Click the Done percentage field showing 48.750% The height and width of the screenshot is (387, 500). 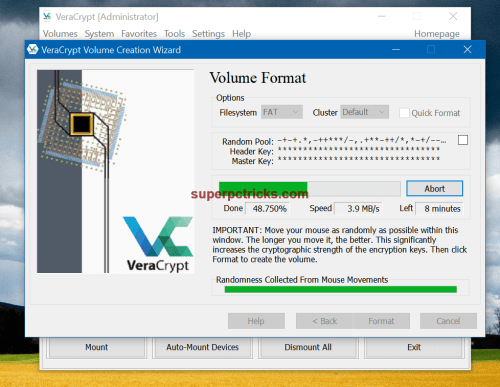pyautogui.click(x=268, y=209)
